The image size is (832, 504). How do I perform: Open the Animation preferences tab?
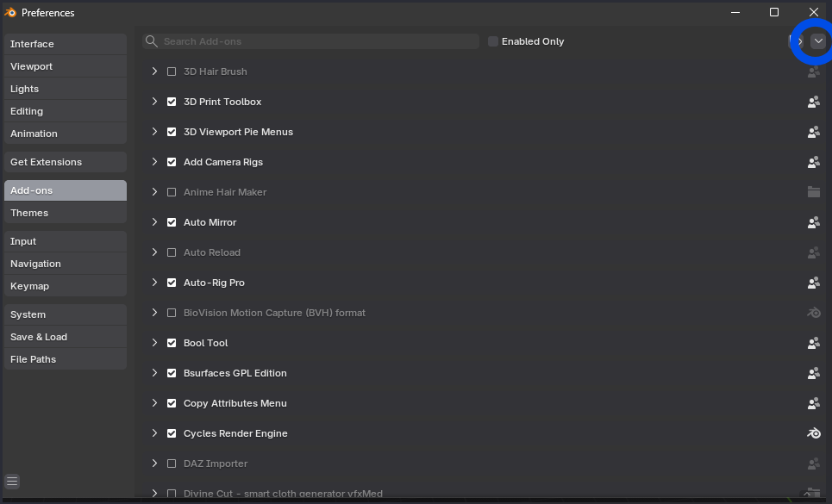(66, 134)
